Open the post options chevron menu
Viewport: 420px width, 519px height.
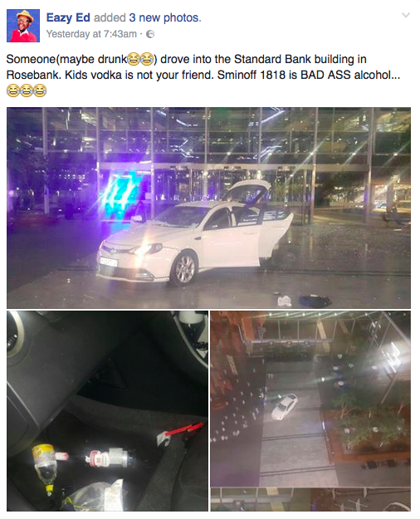point(406,15)
